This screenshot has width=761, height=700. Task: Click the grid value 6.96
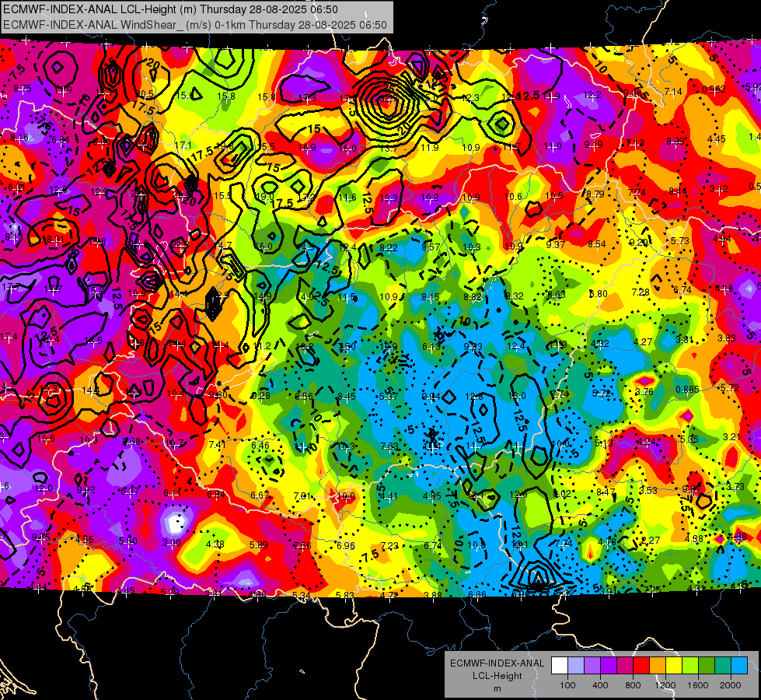(x=346, y=545)
